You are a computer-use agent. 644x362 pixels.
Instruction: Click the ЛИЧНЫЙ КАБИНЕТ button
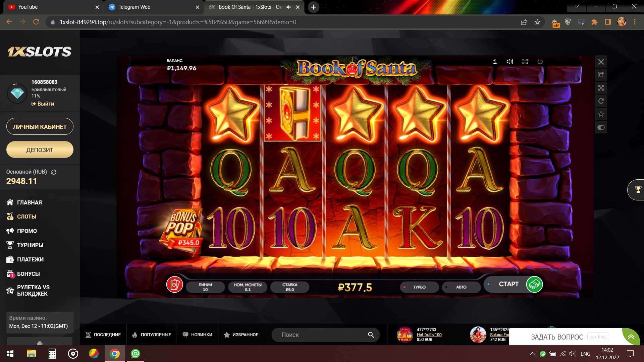pyautogui.click(x=40, y=127)
